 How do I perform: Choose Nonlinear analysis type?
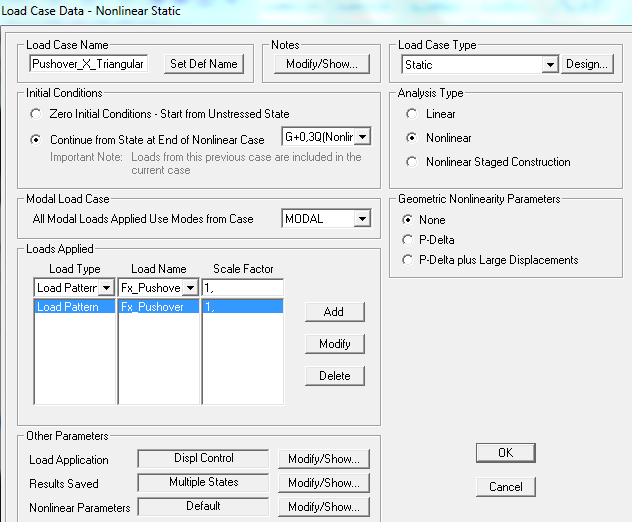point(411,138)
